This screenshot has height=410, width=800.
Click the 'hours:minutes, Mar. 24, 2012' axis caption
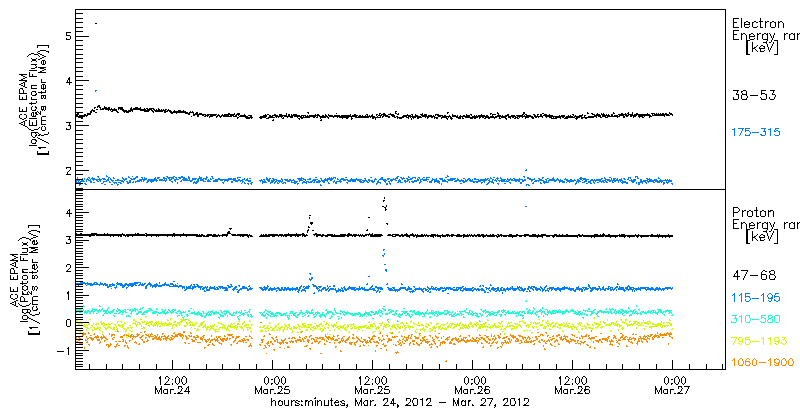399,403
